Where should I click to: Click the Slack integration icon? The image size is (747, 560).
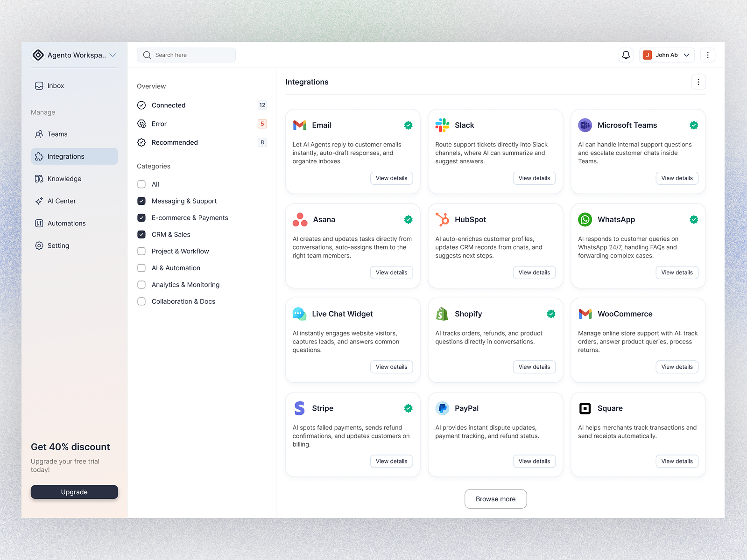[441, 125]
